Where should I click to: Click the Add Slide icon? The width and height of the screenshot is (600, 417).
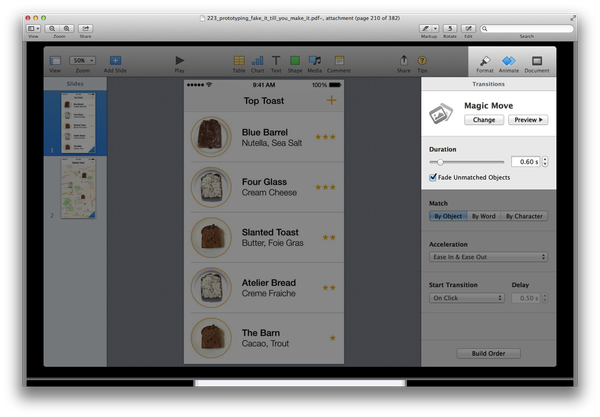pos(116,61)
